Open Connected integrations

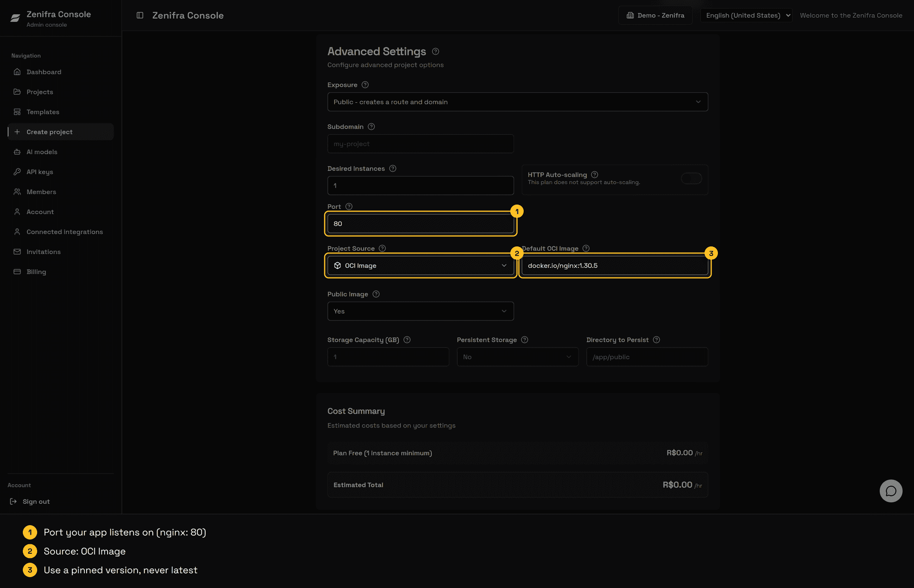tap(61, 232)
